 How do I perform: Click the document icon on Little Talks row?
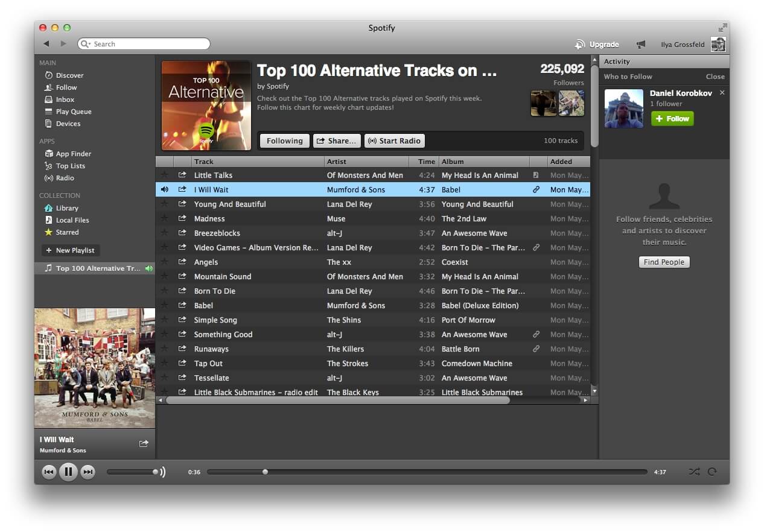(x=536, y=175)
